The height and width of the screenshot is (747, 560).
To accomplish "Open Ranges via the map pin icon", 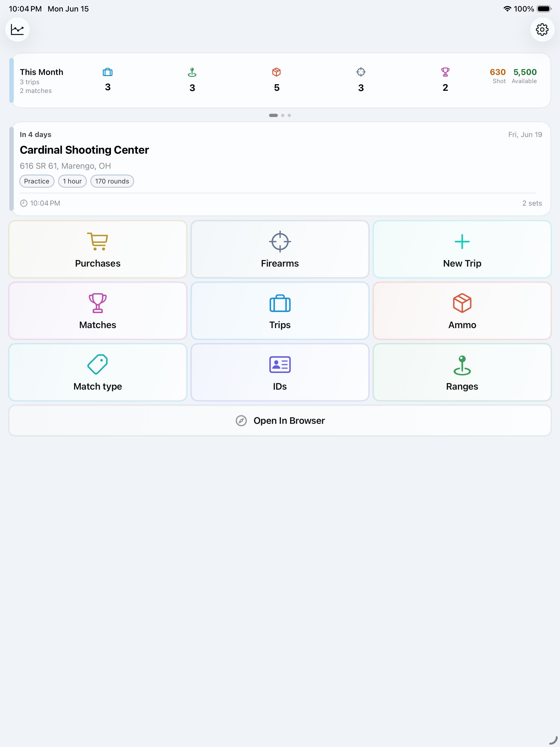I will coord(462,365).
